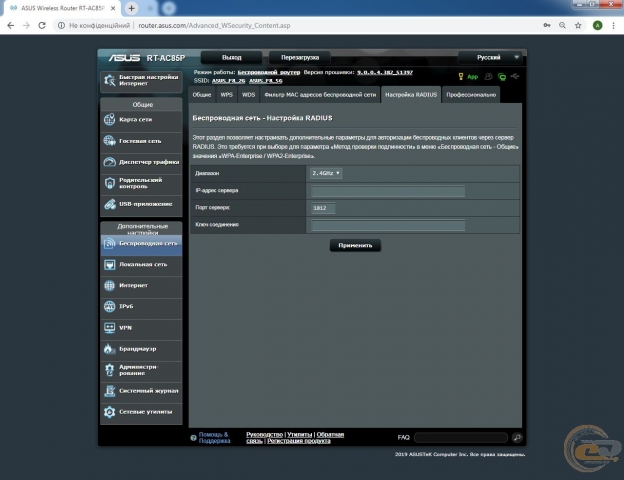624x480 pixels.
Task: Click the FAQ search magnifier icon
Action: pos(517,438)
